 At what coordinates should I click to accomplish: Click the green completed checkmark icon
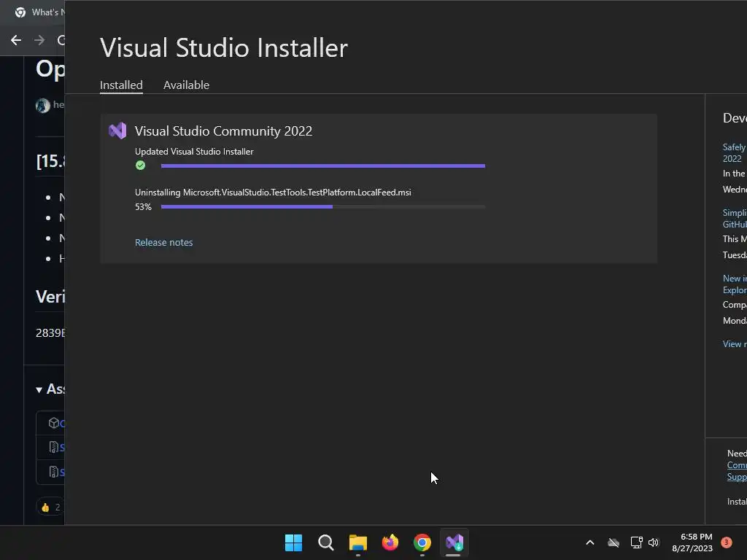tap(140, 166)
